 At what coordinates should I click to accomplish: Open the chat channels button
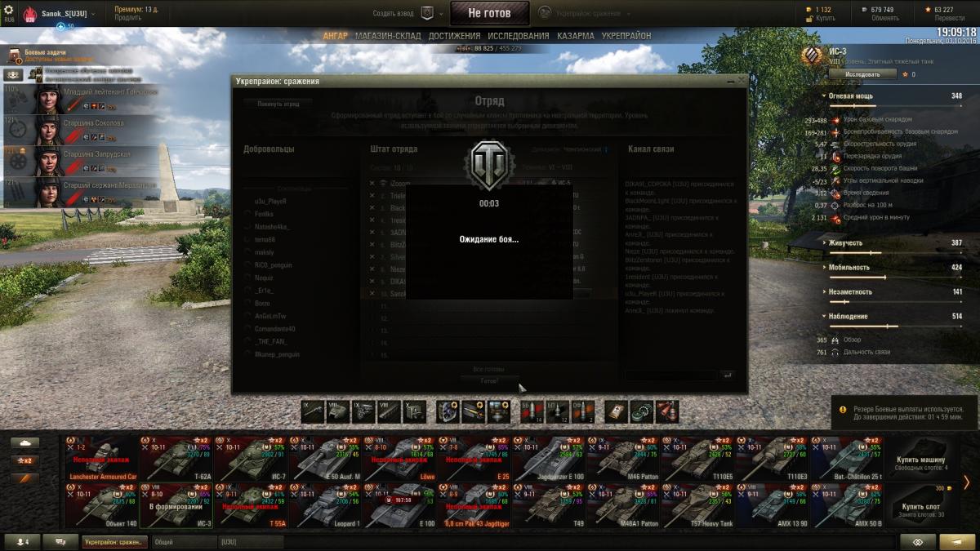tap(60, 542)
